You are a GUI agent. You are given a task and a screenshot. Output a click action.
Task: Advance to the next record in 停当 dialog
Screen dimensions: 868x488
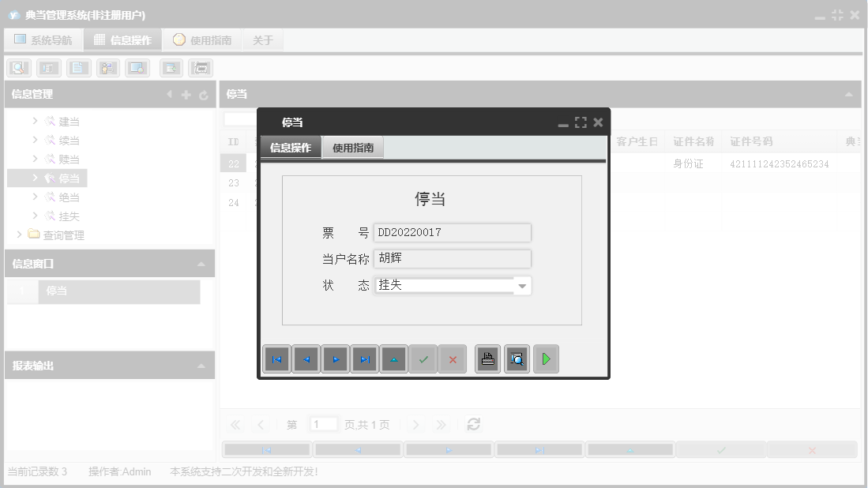pos(335,359)
